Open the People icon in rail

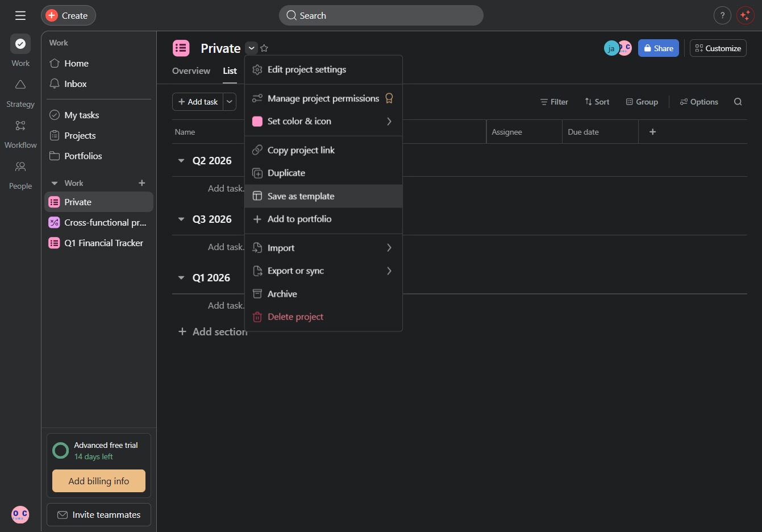(x=20, y=167)
